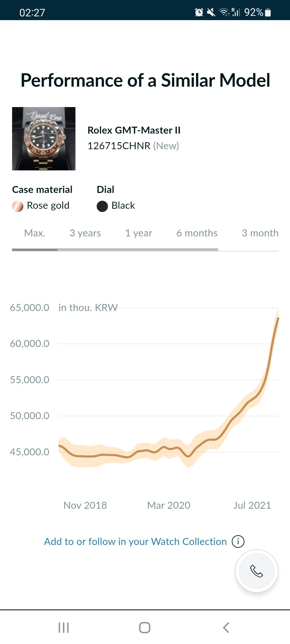
Task: Select the 6 months range tab
Action: coord(197,233)
